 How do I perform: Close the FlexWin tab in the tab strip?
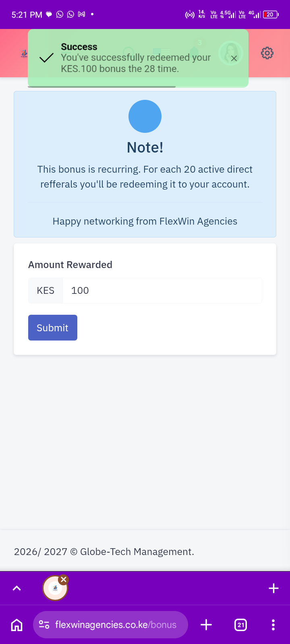(64, 580)
